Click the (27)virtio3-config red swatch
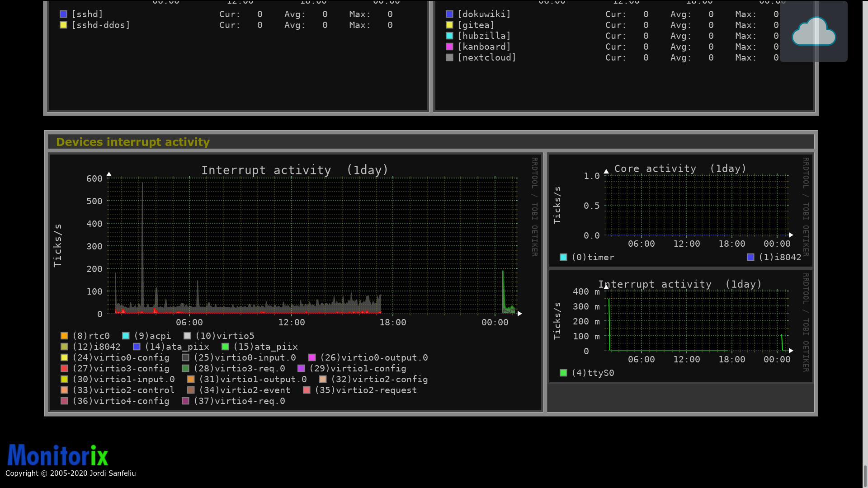 (x=64, y=368)
